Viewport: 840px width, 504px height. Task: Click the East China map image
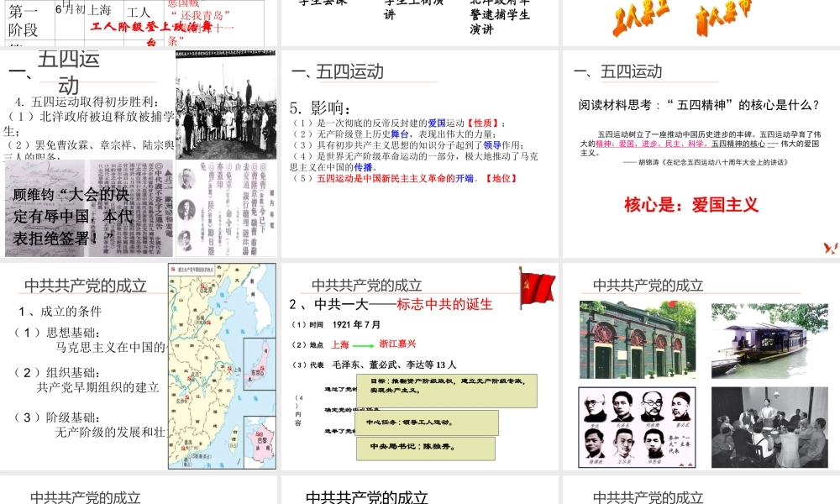pyautogui.click(x=223, y=366)
